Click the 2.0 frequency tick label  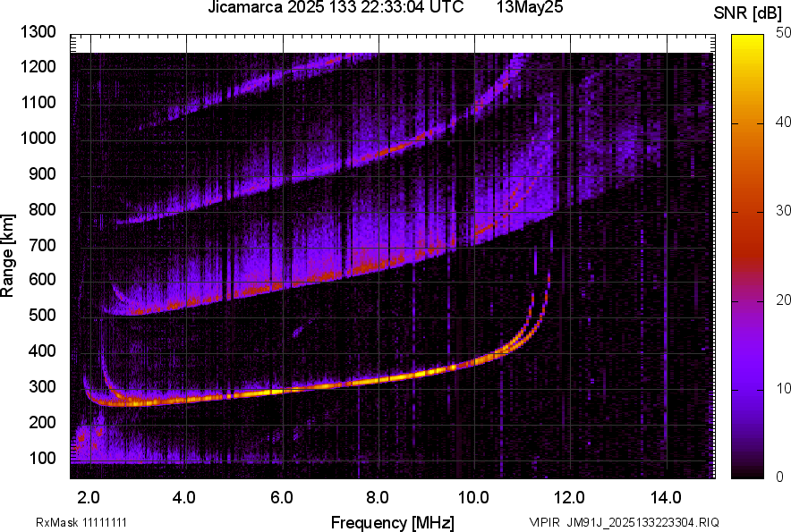click(x=89, y=498)
